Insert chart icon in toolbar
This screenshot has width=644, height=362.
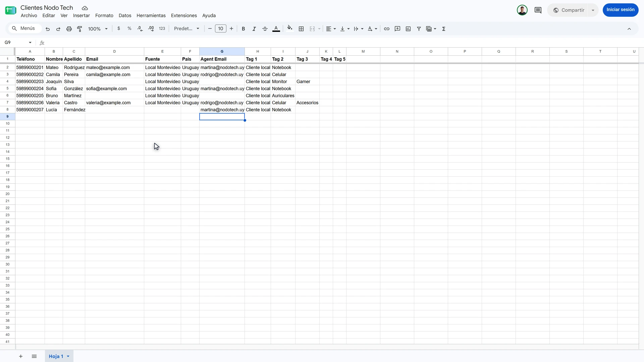click(x=408, y=29)
